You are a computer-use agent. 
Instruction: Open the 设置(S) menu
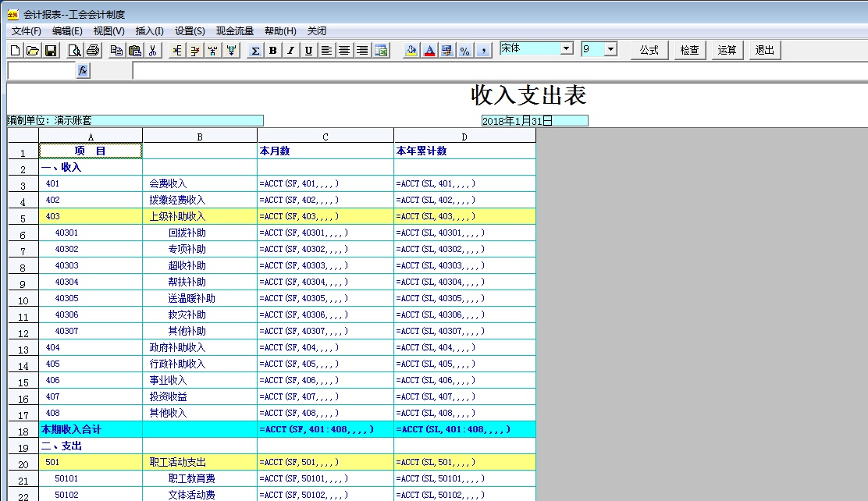(190, 31)
